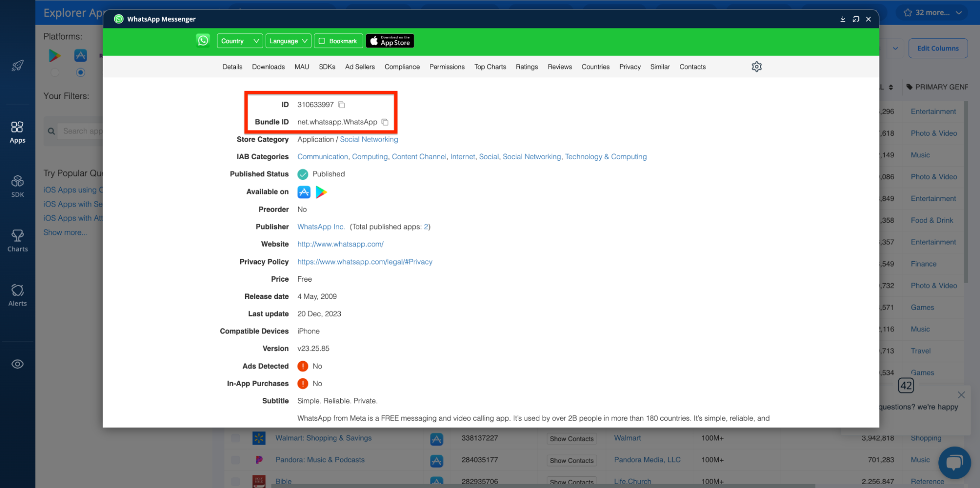Switch to the Downloads tab
Image resolution: width=980 pixels, height=488 pixels.
268,67
